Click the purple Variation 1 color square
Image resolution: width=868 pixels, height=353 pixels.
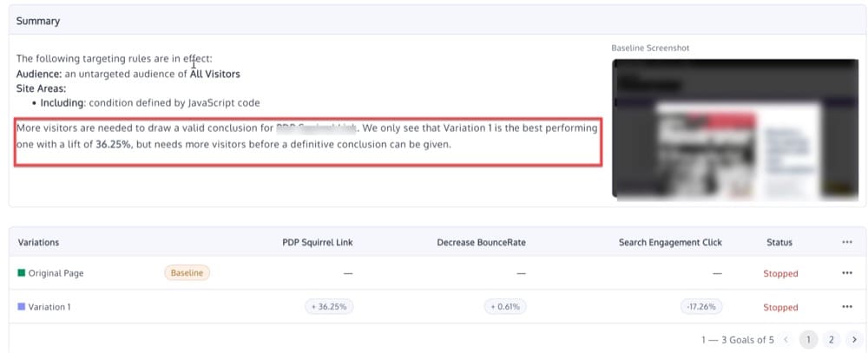coord(22,306)
